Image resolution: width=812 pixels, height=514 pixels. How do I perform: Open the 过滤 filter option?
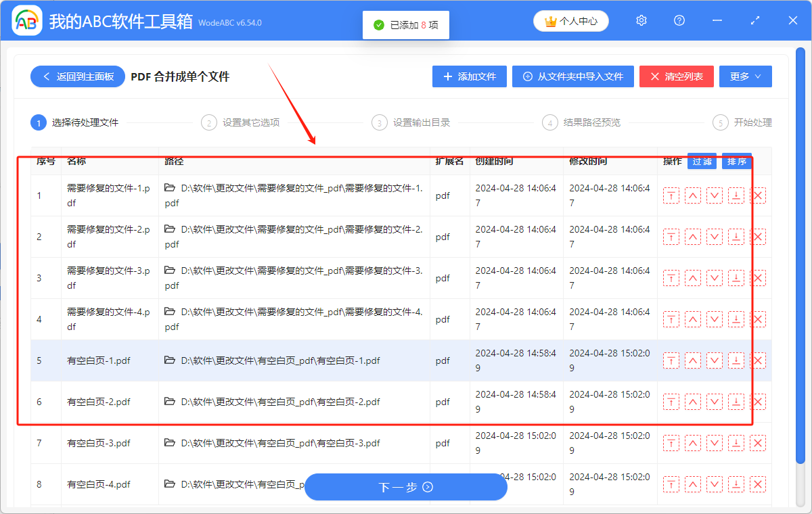pos(702,161)
